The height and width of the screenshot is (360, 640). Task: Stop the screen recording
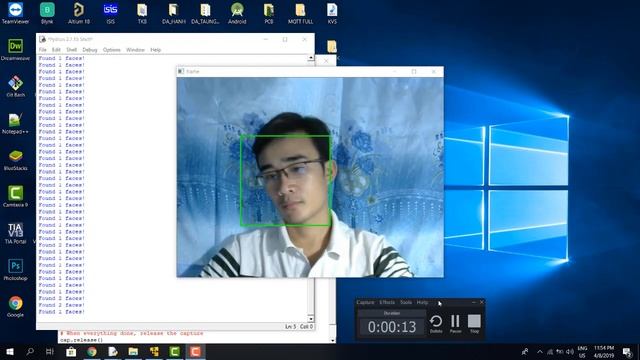(x=474, y=324)
